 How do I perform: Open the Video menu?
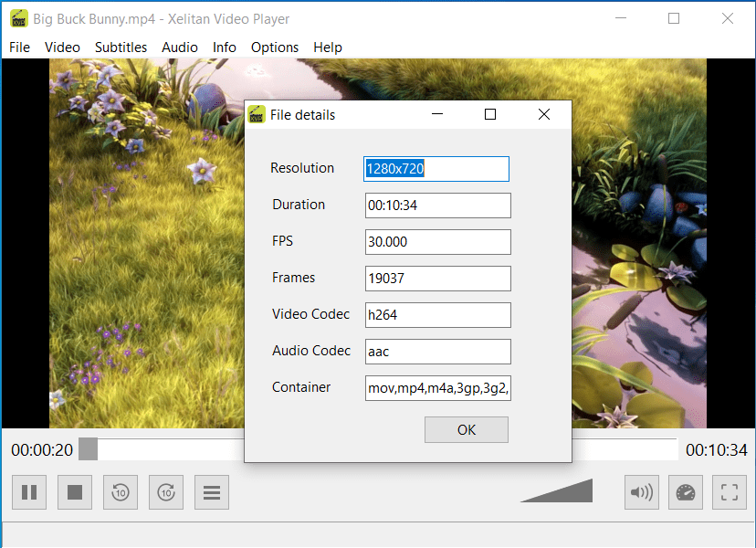click(62, 47)
